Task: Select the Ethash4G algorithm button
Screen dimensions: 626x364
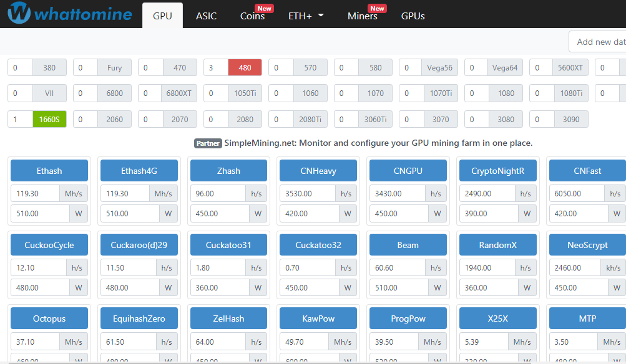Action: click(x=139, y=171)
